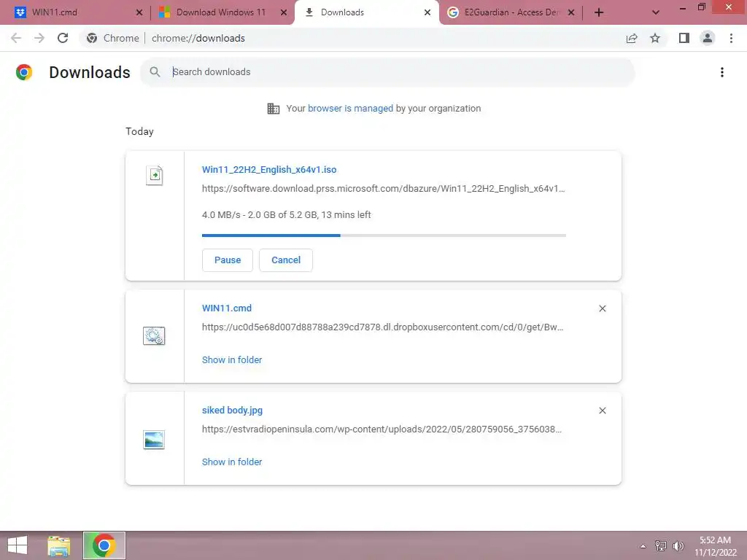
Task: Click the Win11 ISO file icon
Action: click(155, 175)
